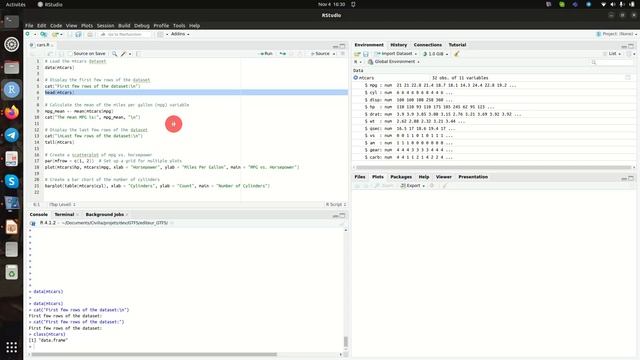Open the Debug menu
The width and height of the screenshot is (640, 360).
click(142, 25)
